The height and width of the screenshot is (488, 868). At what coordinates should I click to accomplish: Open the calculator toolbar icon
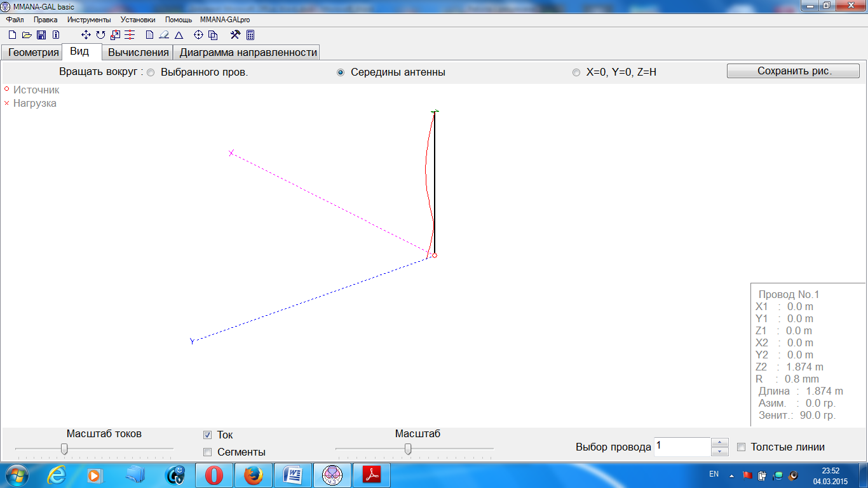click(250, 35)
